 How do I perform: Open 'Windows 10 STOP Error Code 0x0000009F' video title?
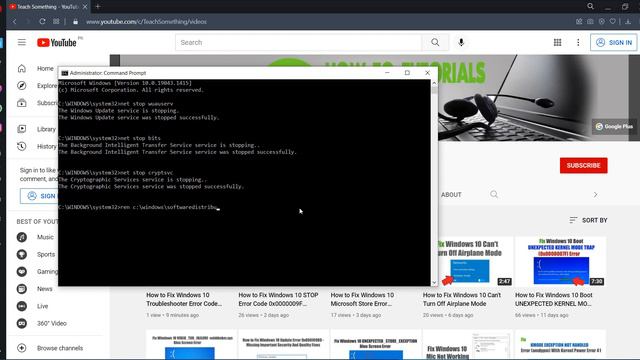278,299
